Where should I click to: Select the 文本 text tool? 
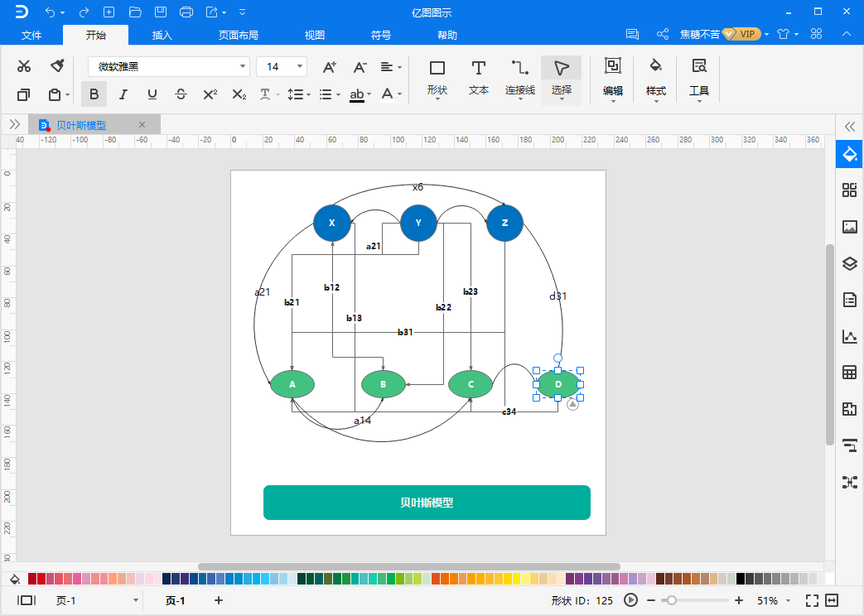(x=478, y=78)
